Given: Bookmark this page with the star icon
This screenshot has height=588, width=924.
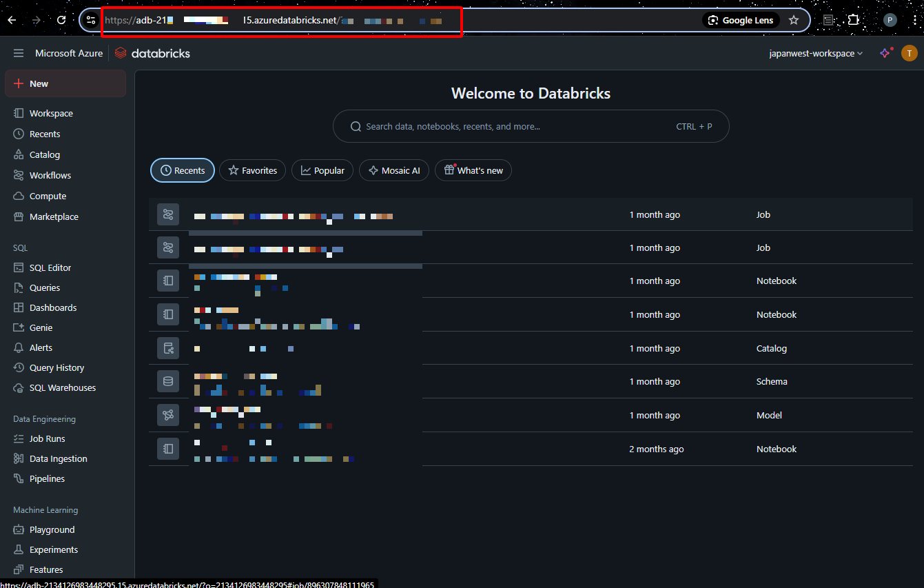Looking at the screenshot, I should tap(794, 20).
